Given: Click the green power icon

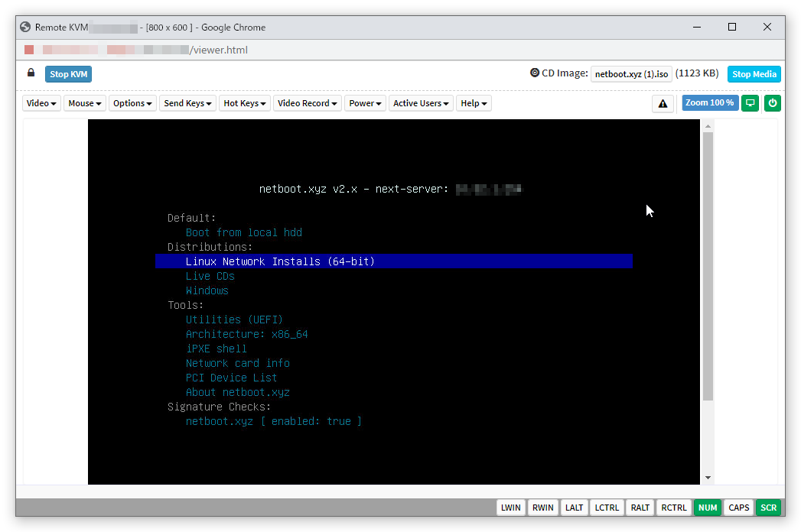Looking at the screenshot, I should click(x=772, y=102).
